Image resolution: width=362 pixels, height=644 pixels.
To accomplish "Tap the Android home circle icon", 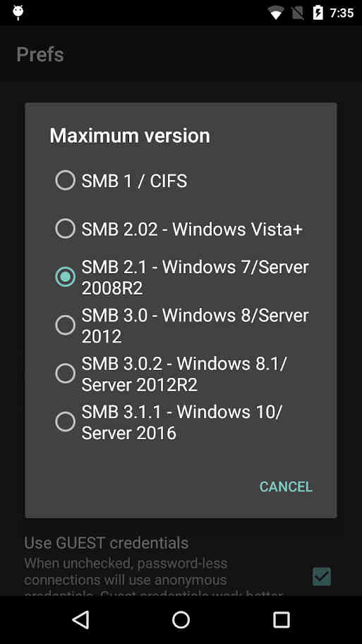I will pyautogui.click(x=181, y=620).
